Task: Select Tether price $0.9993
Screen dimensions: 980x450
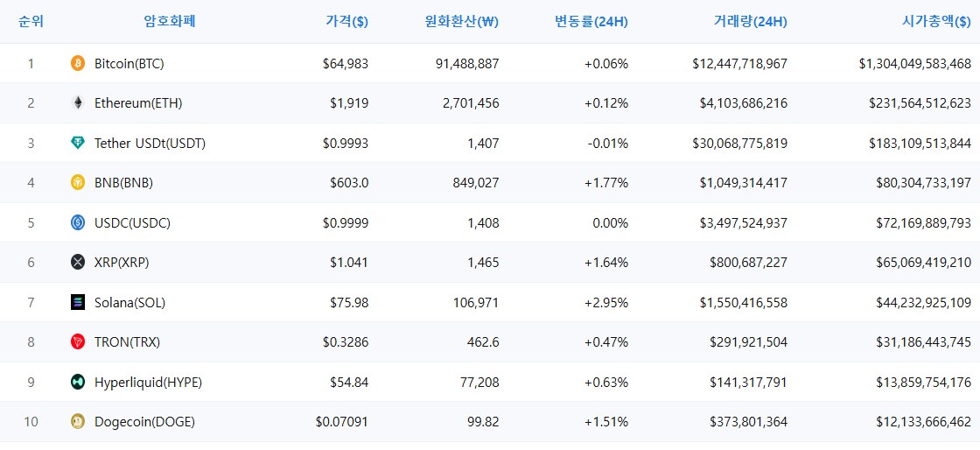Action: (x=346, y=144)
